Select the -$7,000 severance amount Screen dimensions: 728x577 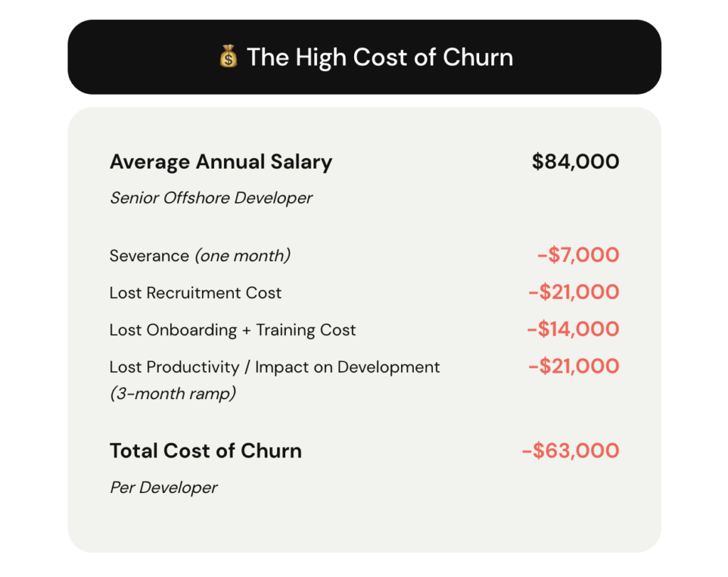click(x=578, y=255)
